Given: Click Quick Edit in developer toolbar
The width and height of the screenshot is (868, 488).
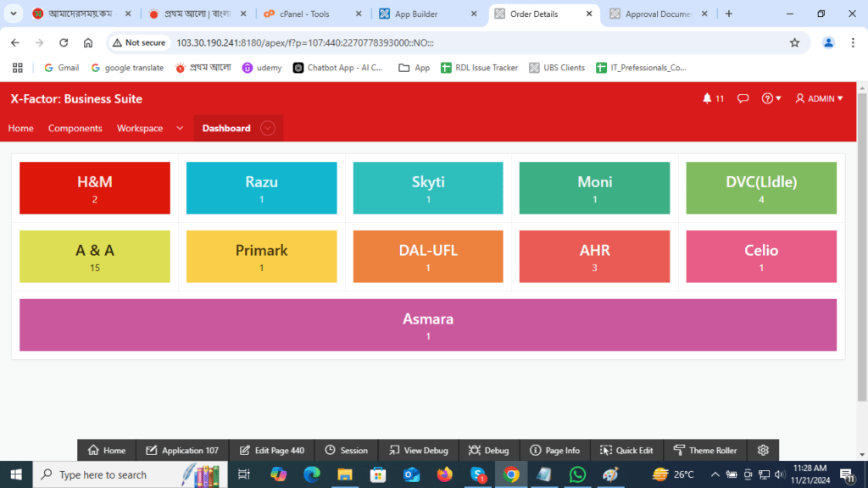Looking at the screenshot, I should (626, 451).
